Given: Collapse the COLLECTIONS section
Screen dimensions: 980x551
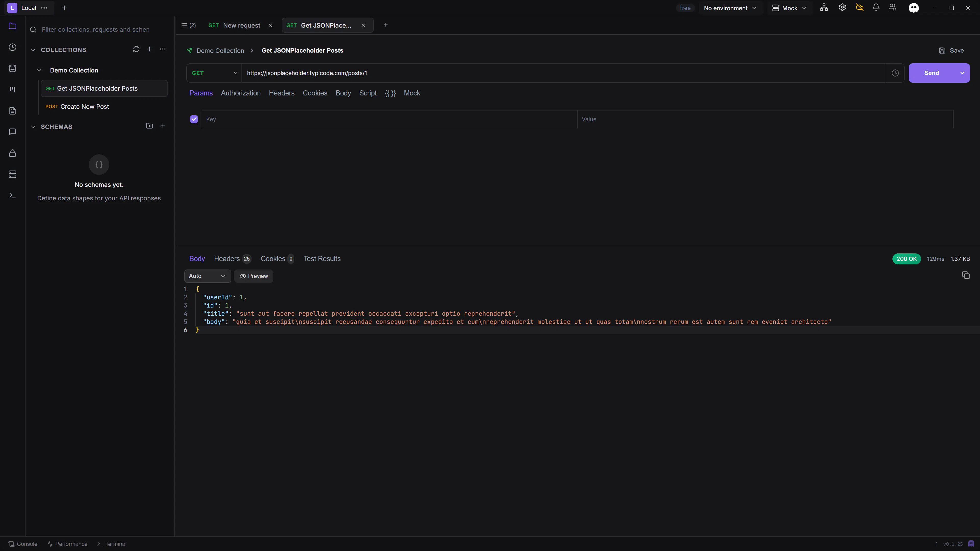Looking at the screenshot, I should tap(33, 50).
